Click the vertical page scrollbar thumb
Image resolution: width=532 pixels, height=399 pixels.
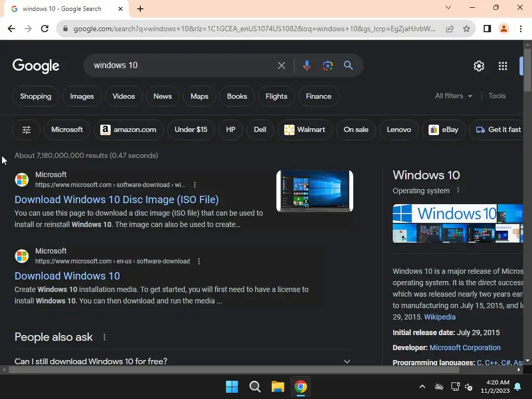pyautogui.click(x=527, y=70)
